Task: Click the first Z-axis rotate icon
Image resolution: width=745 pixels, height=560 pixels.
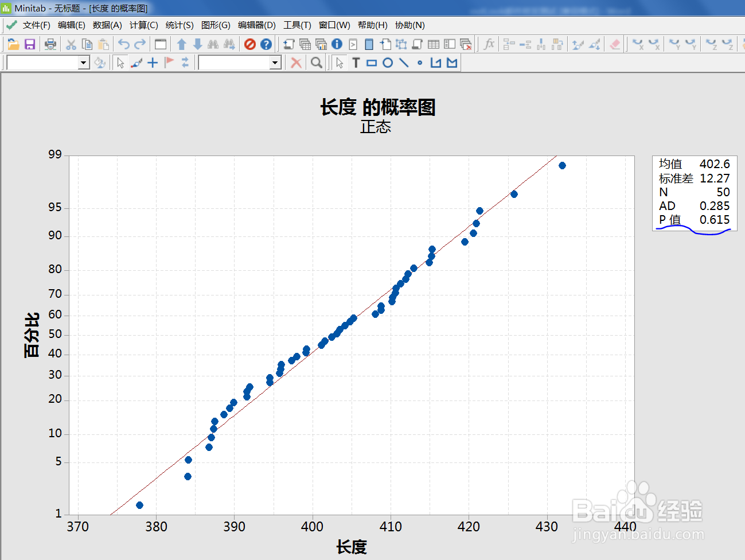Action: [x=711, y=44]
